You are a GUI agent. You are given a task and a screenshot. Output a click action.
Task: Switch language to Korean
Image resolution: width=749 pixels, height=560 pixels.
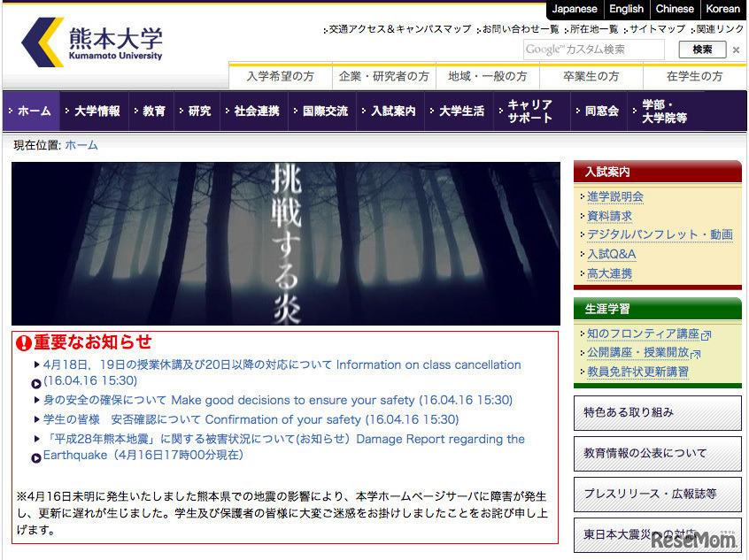(722, 9)
